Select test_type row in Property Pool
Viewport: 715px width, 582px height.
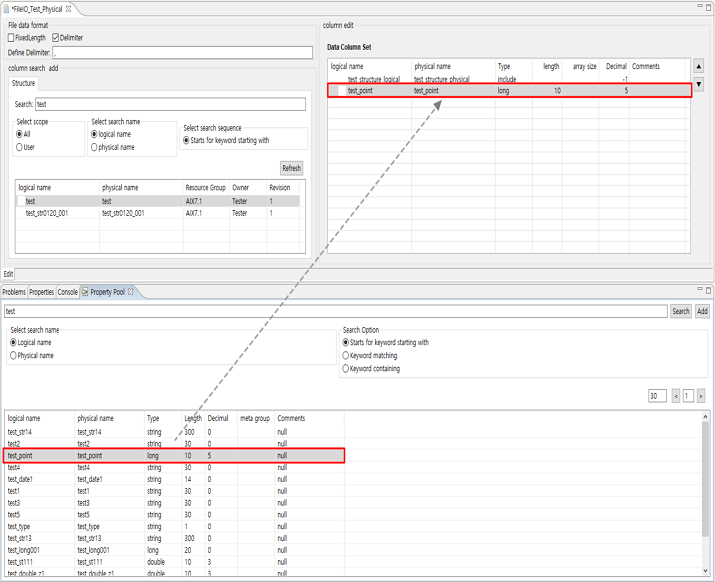(174, 526)
